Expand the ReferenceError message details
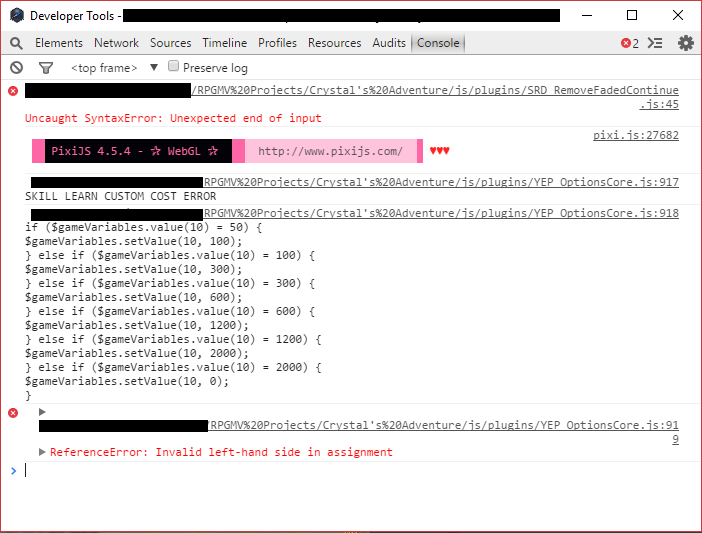 pos(42,452)
